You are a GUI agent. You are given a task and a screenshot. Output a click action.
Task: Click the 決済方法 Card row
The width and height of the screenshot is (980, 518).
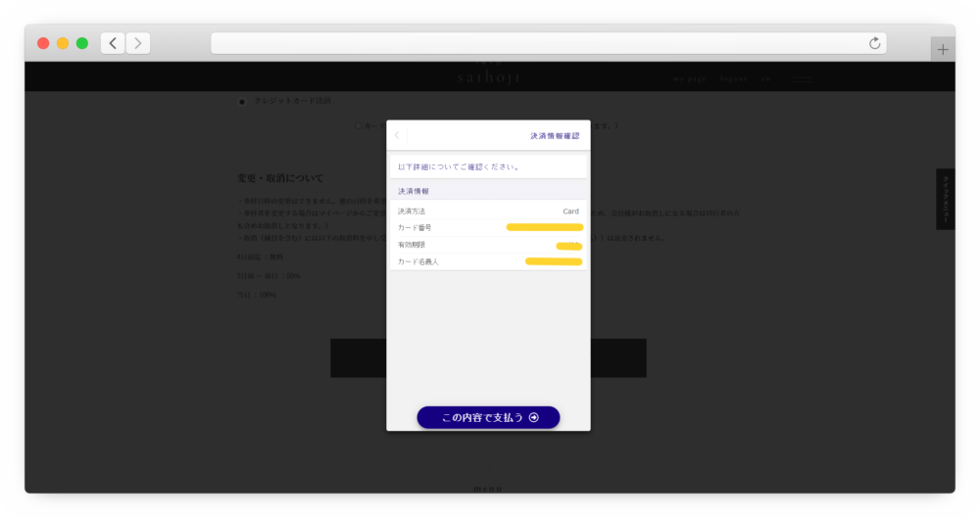(x=488, y=211)
